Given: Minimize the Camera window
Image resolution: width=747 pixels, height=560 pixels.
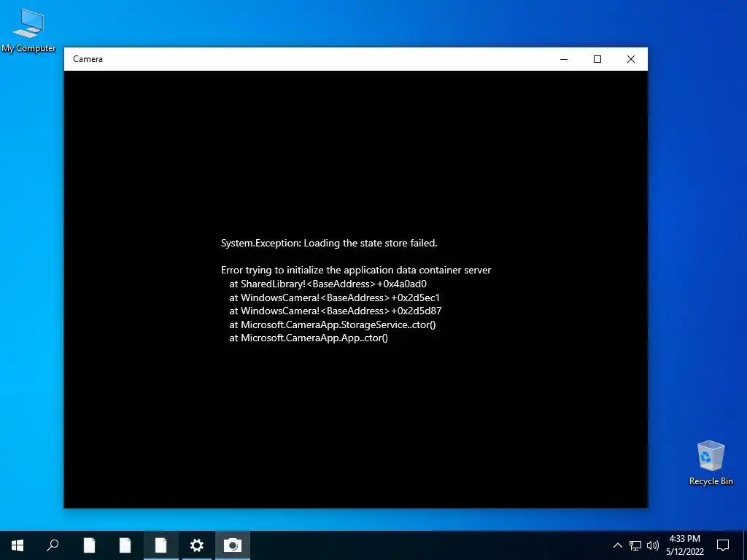Looking at the screenshot, I should [564, 59].
